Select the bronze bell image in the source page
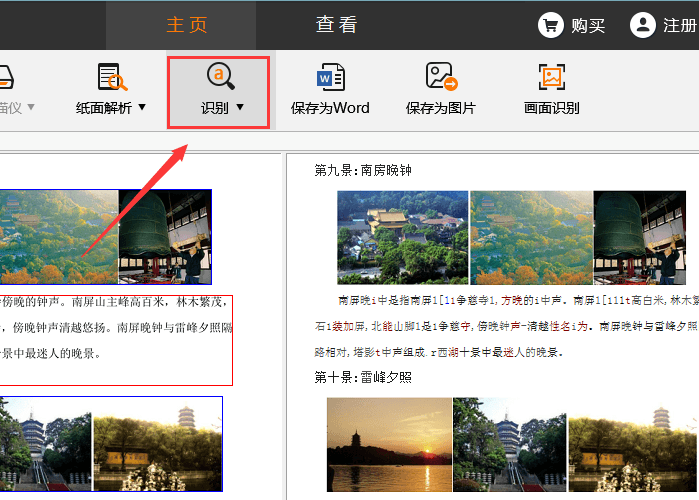Image resolution: width=699 pixels, height=500 pixels. (165, 237)
